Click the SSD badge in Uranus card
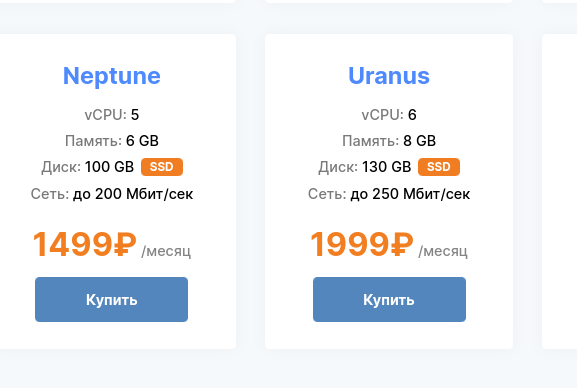This screenshot has width=577, height=388. tap(439, 167)
